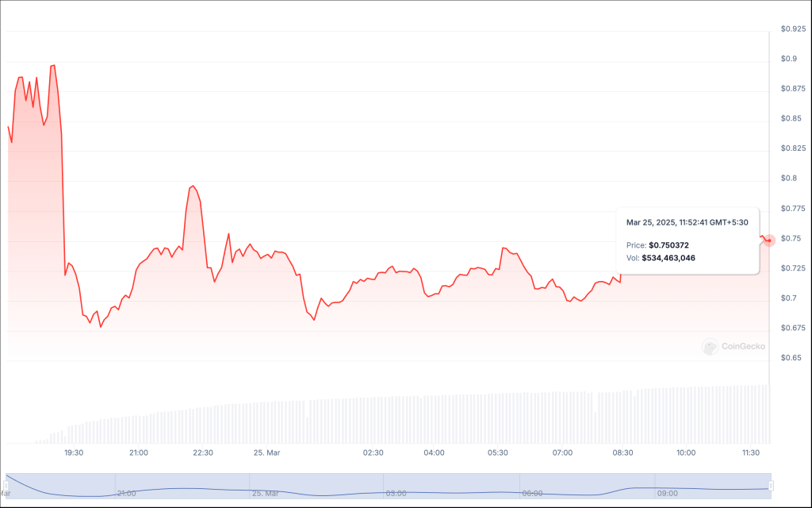
Task: Click the 06:00 mark in range navigator
Action: tap(531, 493)
